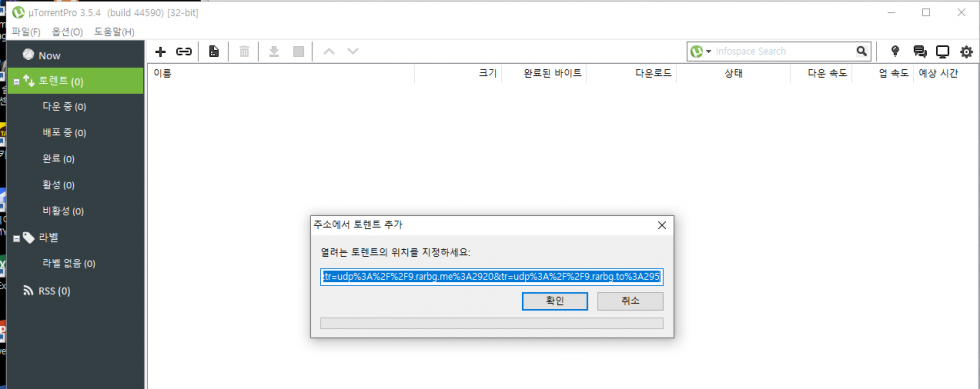Collapse the 토렌트 tree node
This screenshot has width=980, height=389.
pyautogui.click(x=16, y=82)
